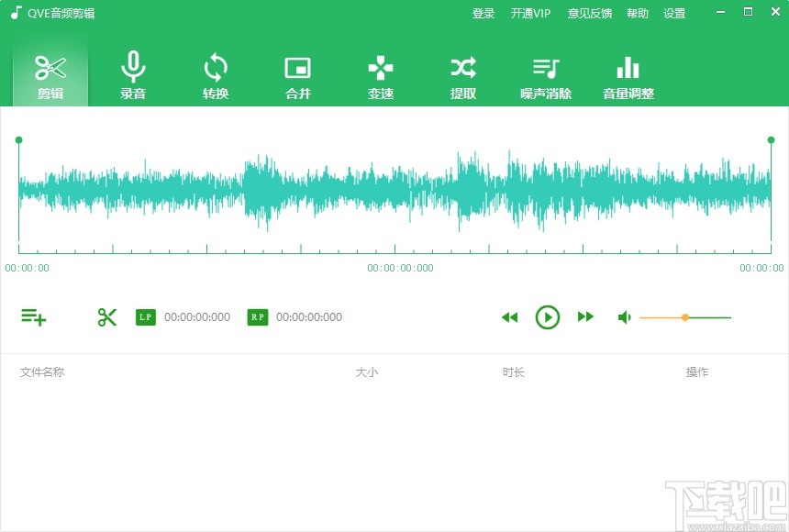
Task: Open the 帮助 help menu
Action: [x=638, y=14]
